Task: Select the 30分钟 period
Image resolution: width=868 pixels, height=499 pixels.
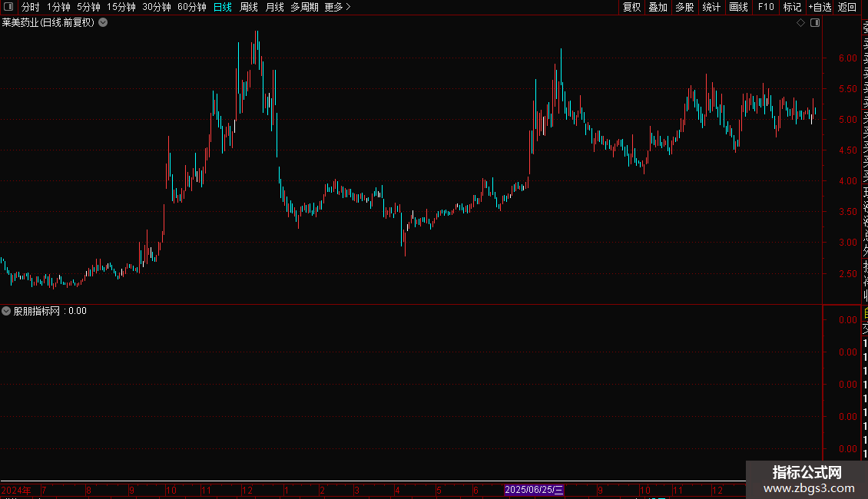Action: tap(157, 7)
